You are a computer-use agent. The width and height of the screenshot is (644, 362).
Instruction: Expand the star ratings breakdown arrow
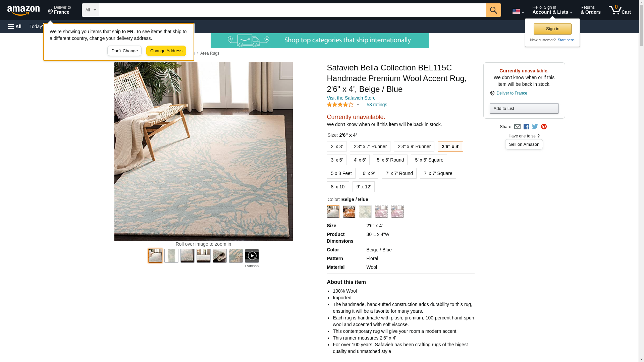[x=358, y=105]
